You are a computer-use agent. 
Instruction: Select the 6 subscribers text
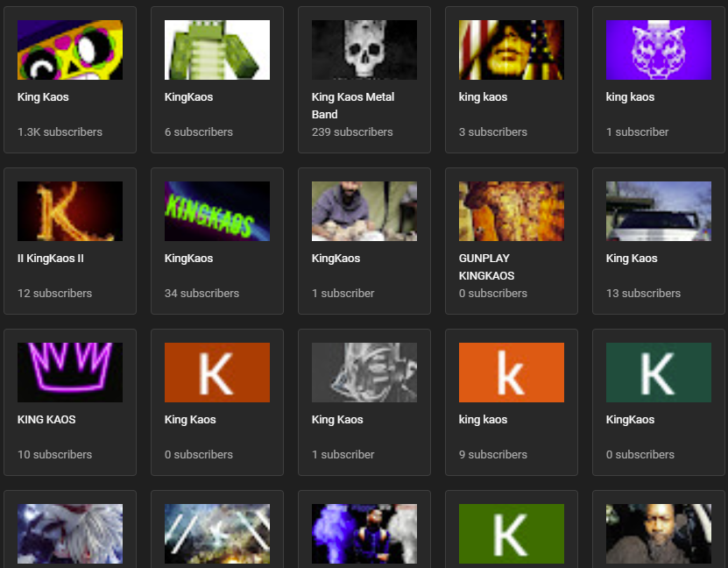click(x=199, y=131)
